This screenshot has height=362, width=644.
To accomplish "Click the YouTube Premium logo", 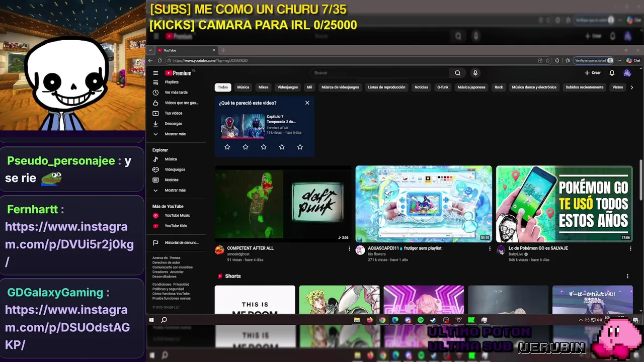I will [x=179, y=73].
